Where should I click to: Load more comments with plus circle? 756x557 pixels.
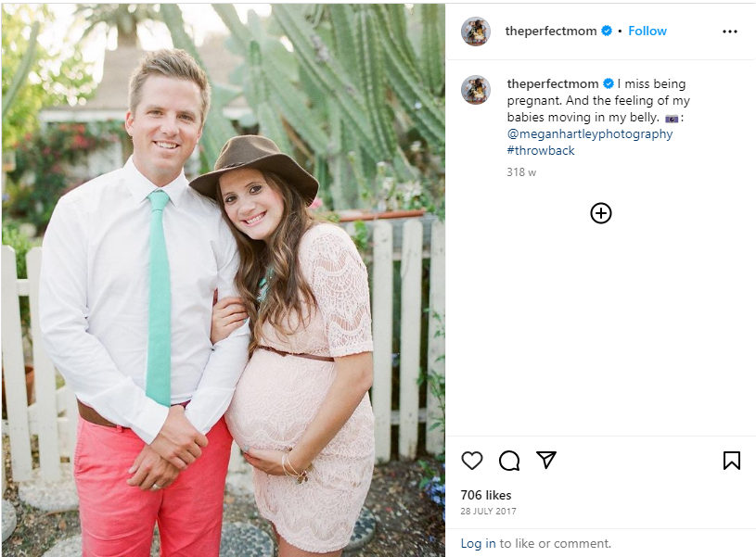pos(601,213)
